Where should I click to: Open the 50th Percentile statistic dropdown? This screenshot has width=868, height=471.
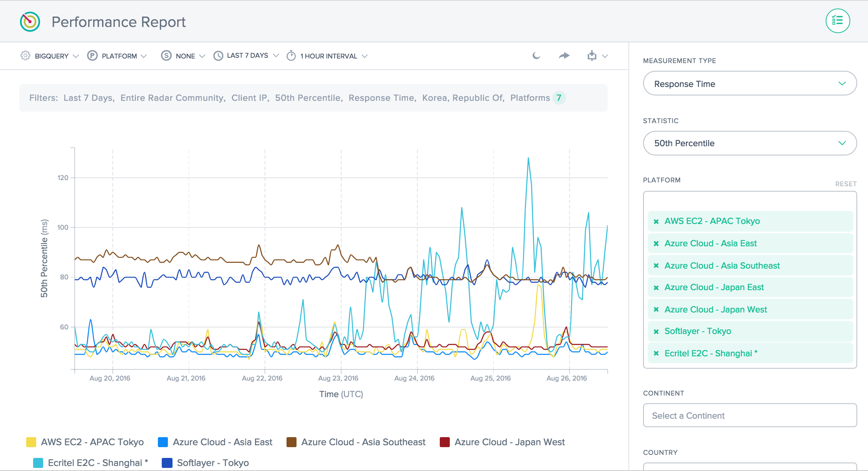(750, 143)
